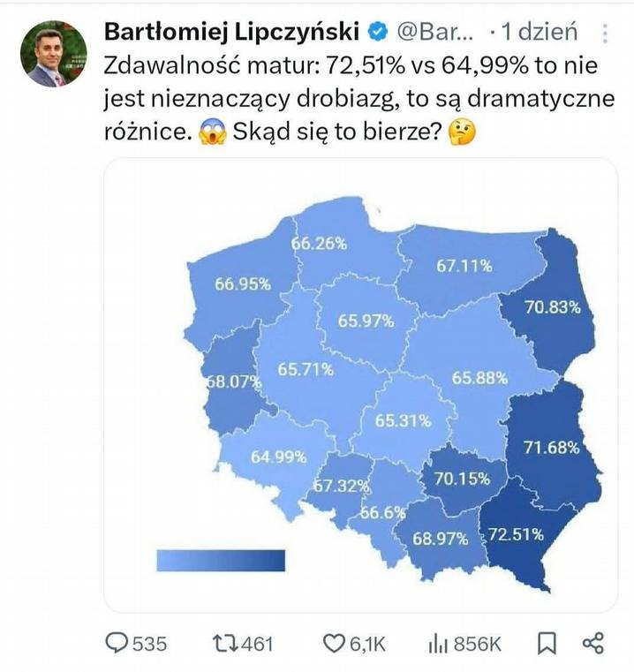Tap the retweet icon showing 461
This screenshot has height=672, width=634.
225,643
